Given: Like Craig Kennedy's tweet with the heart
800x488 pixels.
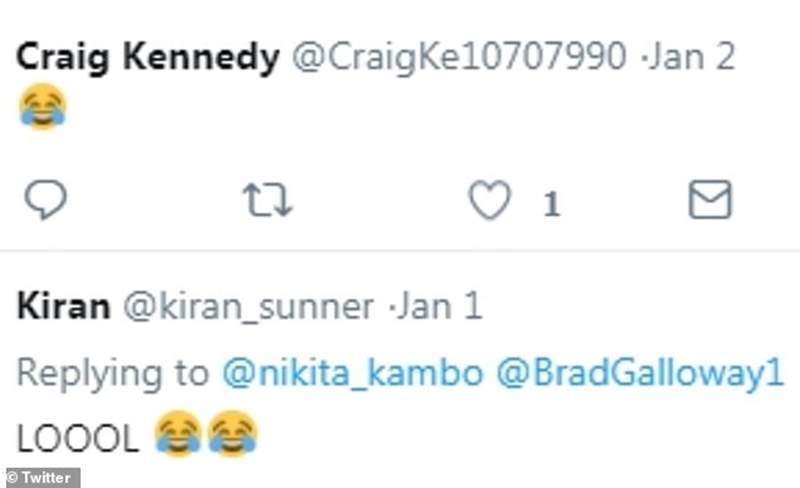Looking at the screenshot, I should point(490,201).
